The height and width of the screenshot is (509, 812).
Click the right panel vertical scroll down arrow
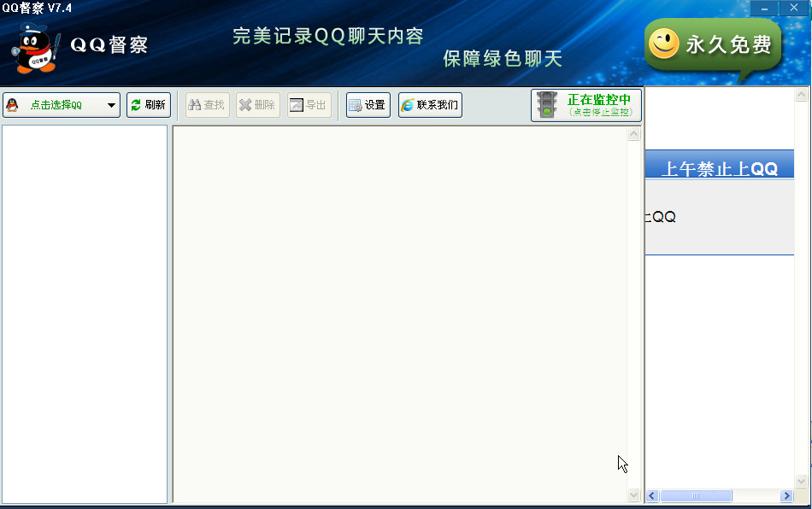[801, 482]
